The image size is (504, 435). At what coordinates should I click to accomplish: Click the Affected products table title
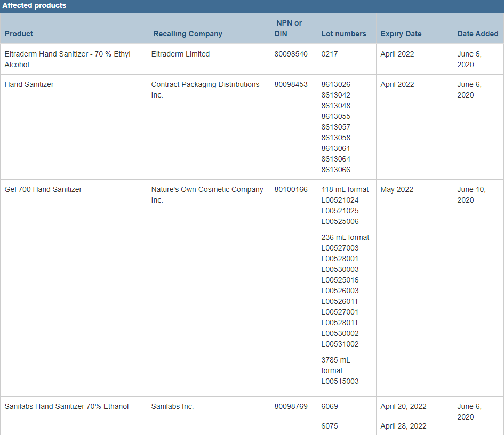(x=34, y=5)
